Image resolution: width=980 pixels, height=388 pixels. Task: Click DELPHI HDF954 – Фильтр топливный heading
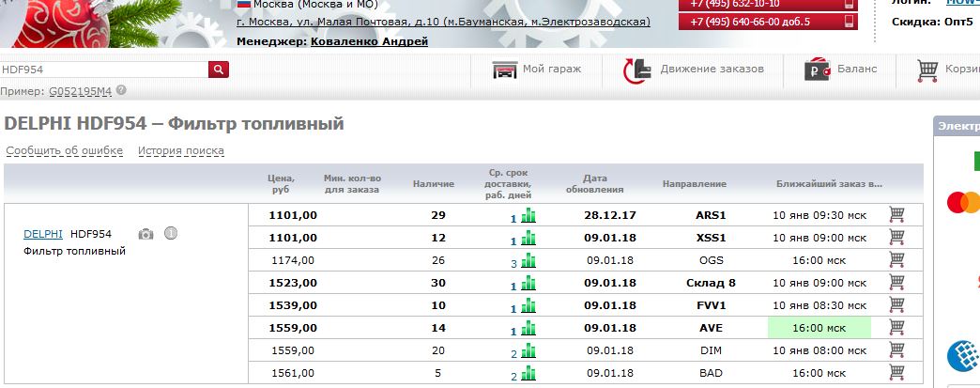[x=174, y=123]
